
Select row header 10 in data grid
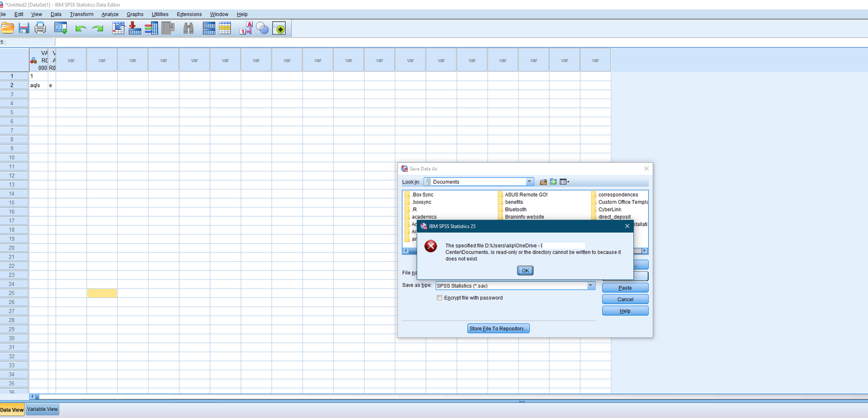(12, 158)
